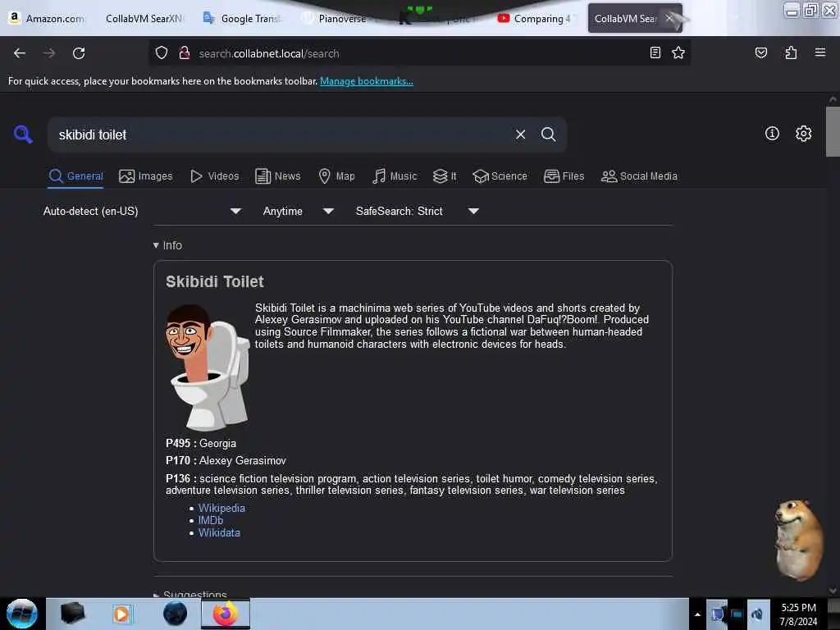Click the hamster desktop pet
840x630 pixels.
798,540
